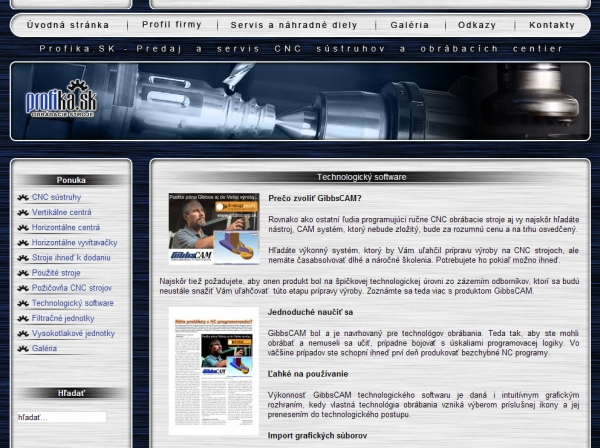This screenshot has height=448, width=600.
Task: Click the gear bullet beside Vysokotlakové jednotky
Action: tap(23, 334)
